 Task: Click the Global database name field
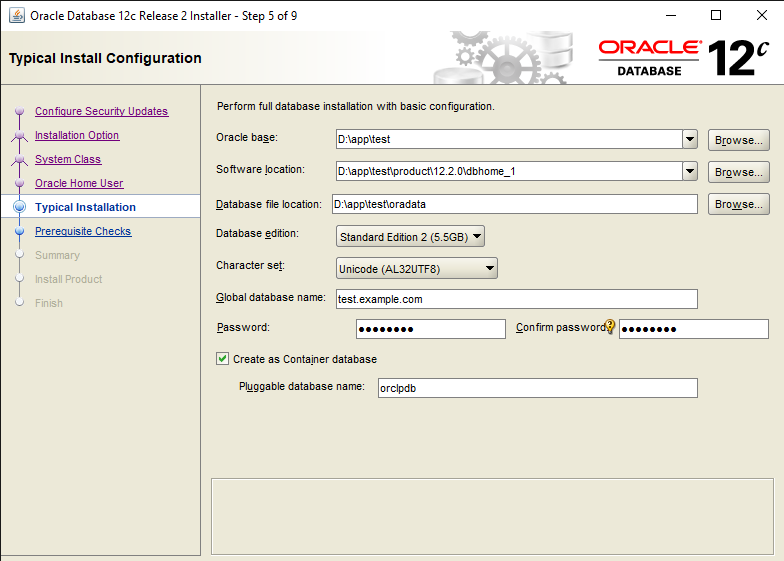[516, 299]
